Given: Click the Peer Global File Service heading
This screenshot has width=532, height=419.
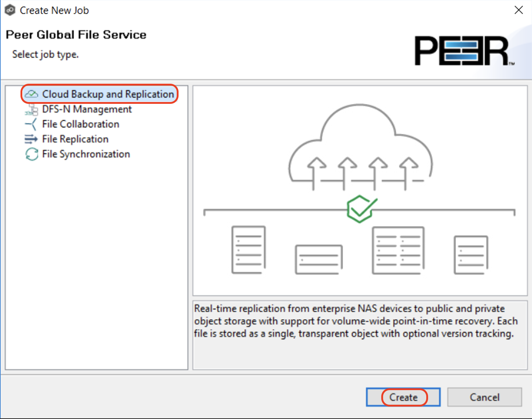Looking at the screenshot, I should tap(76, 35).
